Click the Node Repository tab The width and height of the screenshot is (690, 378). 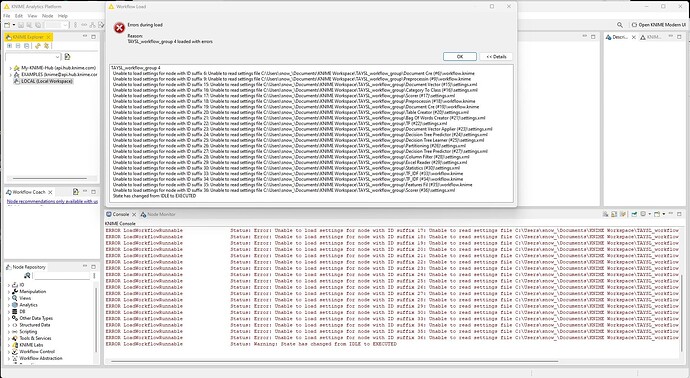point(26,267)
